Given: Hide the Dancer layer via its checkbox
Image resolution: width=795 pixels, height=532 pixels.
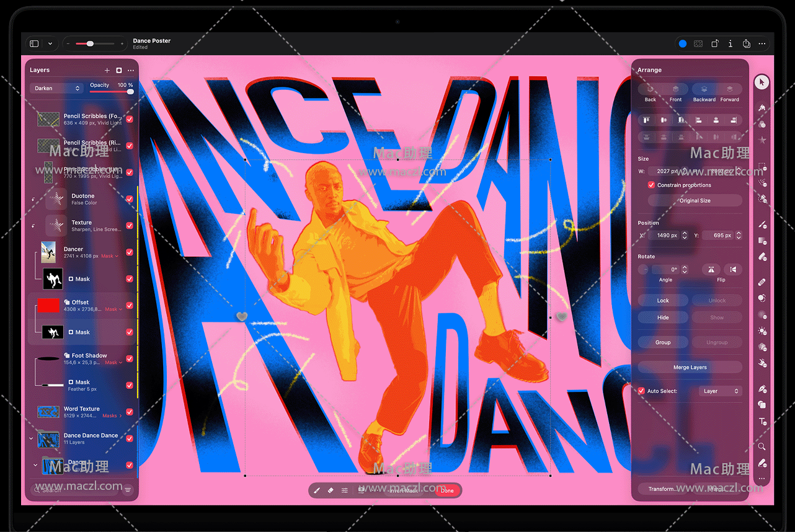Looking at the screenshot, I should tap(130, 252).
